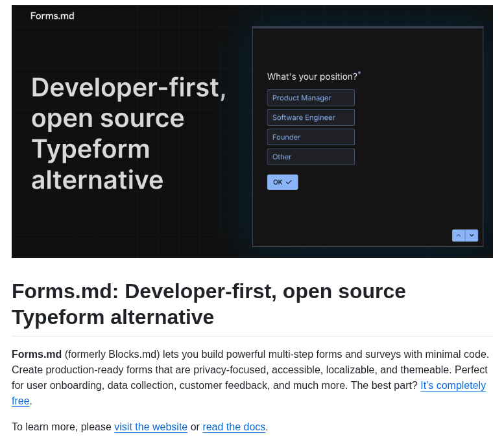Select the Software Engineer option
Image resolution: width=504 pixels, height=444 pixels.
pos(311,117)
